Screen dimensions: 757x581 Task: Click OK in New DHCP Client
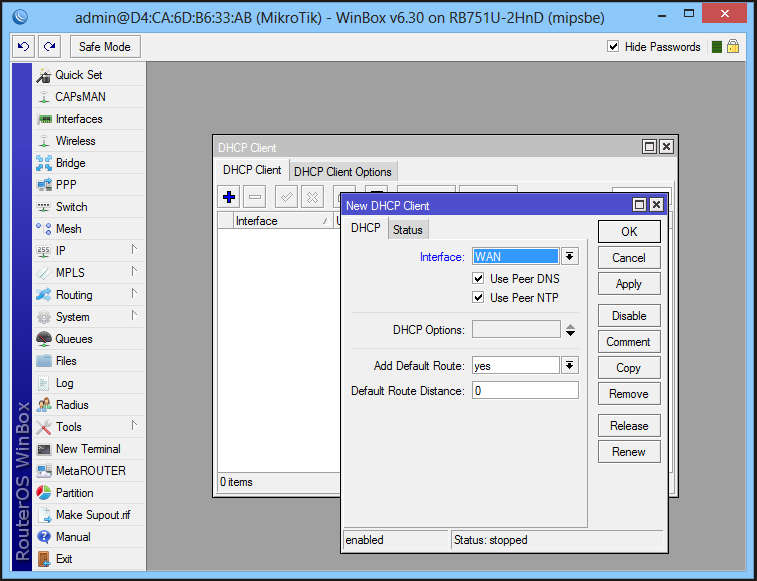[629, 232]
